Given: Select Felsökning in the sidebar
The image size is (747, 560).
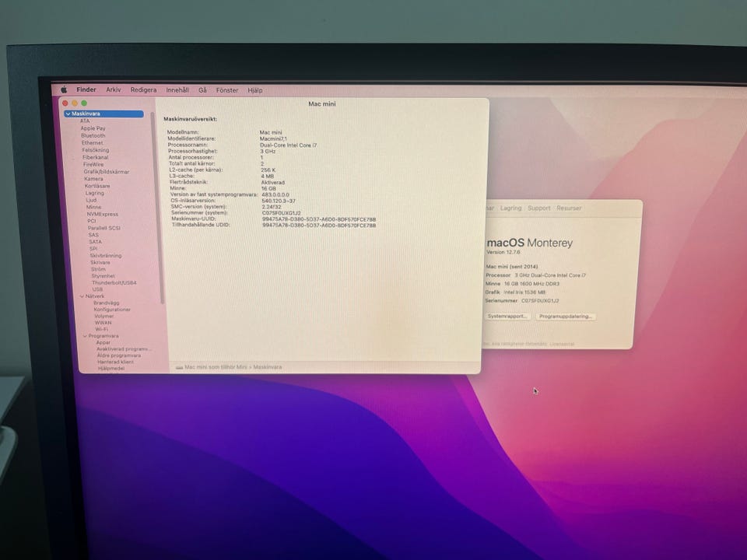Looking at the screenshot, I should (95, 150).
